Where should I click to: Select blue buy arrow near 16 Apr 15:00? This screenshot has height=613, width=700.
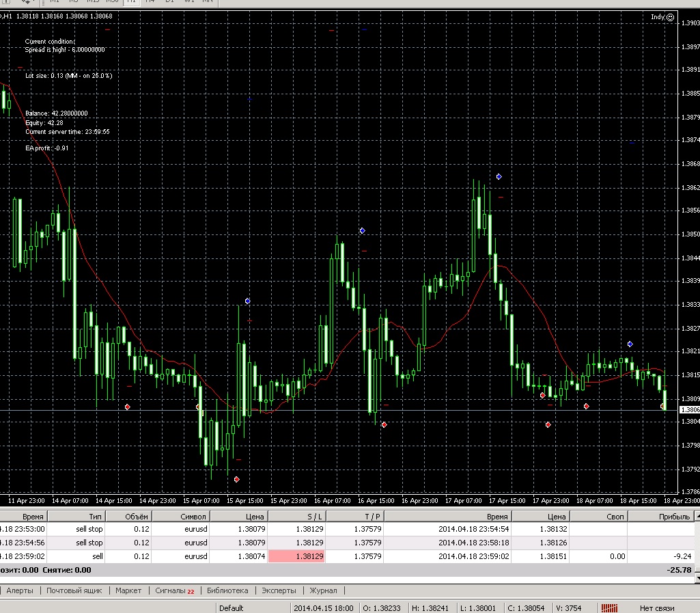(363, 231)
